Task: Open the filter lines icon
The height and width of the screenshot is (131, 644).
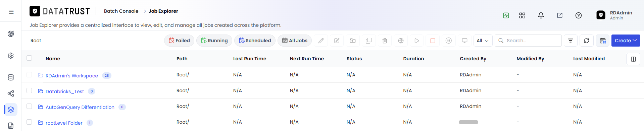Action: pos(571,41)
